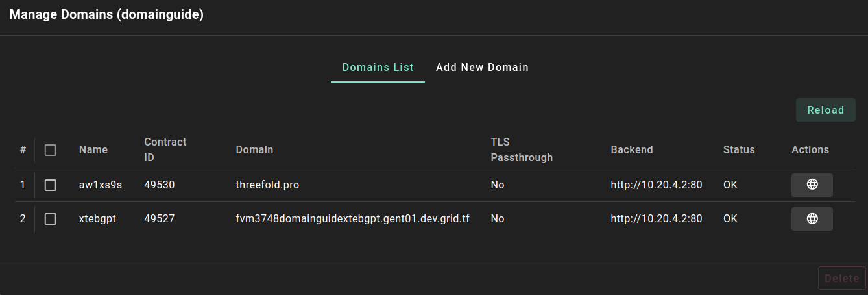Screen dimensions: 868x295
Task: Click the Domain column header
Action: pyautogui.click(x=254, y=150)
